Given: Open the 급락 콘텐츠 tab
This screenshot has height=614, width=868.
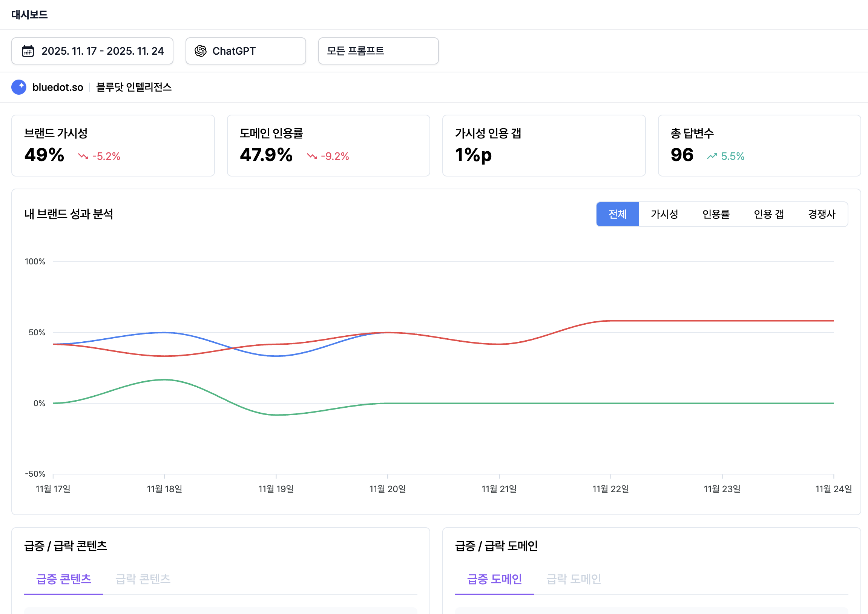Looking at the screenshot, I should click(x=143, y=579).
